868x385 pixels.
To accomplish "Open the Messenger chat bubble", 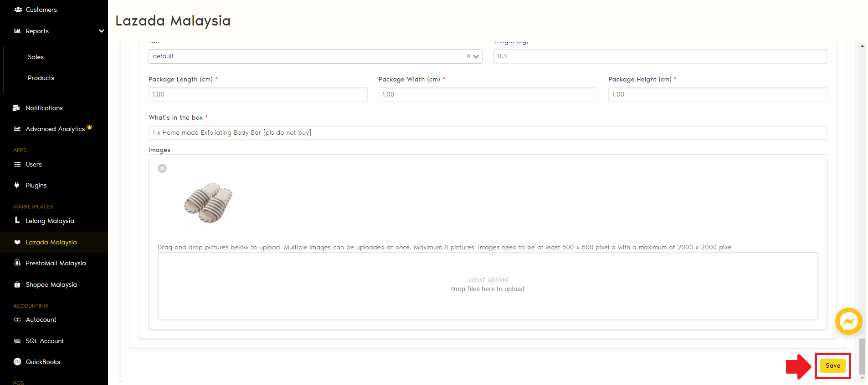I will click(848, 321).
